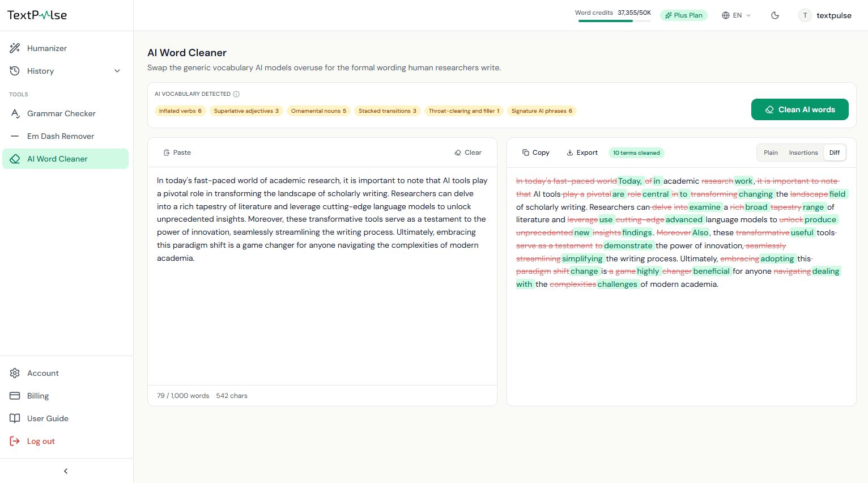Export the cleaned text
868x483 pixels.
pos(582,152)
